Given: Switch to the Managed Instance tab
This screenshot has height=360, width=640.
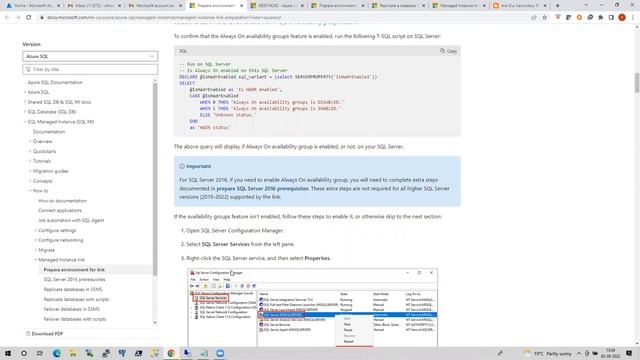Looking at the screenshot, I should [459, 6].
